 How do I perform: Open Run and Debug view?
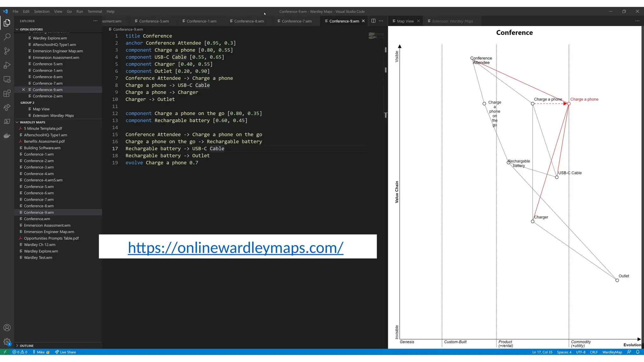point(7,65)
